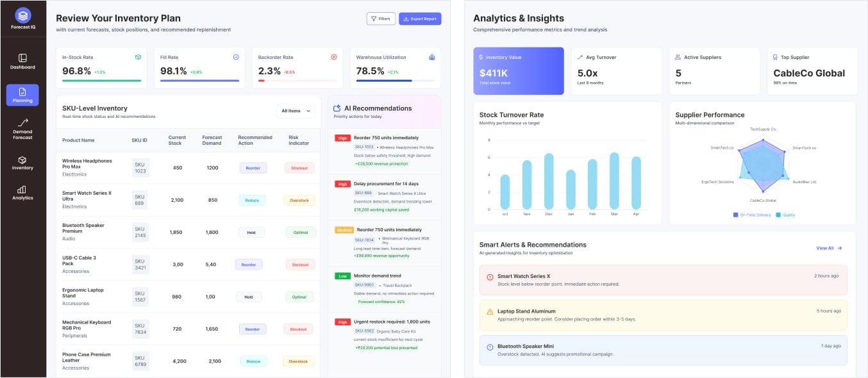Click the Backorder Rate error icon
This screenshot has height=378, width=868.
point(334,57)
